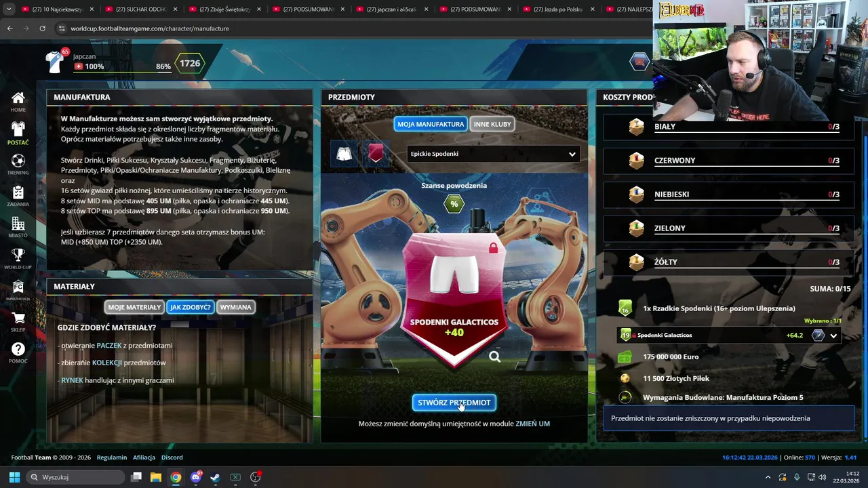Viewport: 868px width, 488px height.
Task: Click the Euro cash icon
Action: [625, 357]
